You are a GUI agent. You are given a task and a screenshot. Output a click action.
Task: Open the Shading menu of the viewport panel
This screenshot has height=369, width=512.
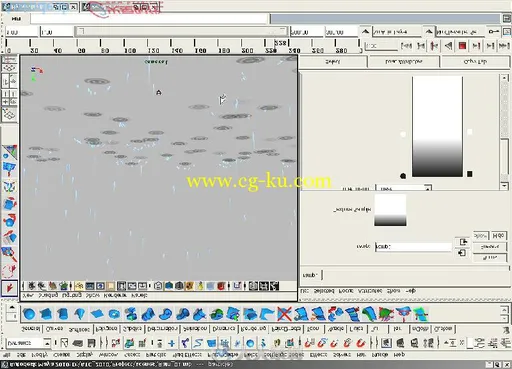pos(48,296)
